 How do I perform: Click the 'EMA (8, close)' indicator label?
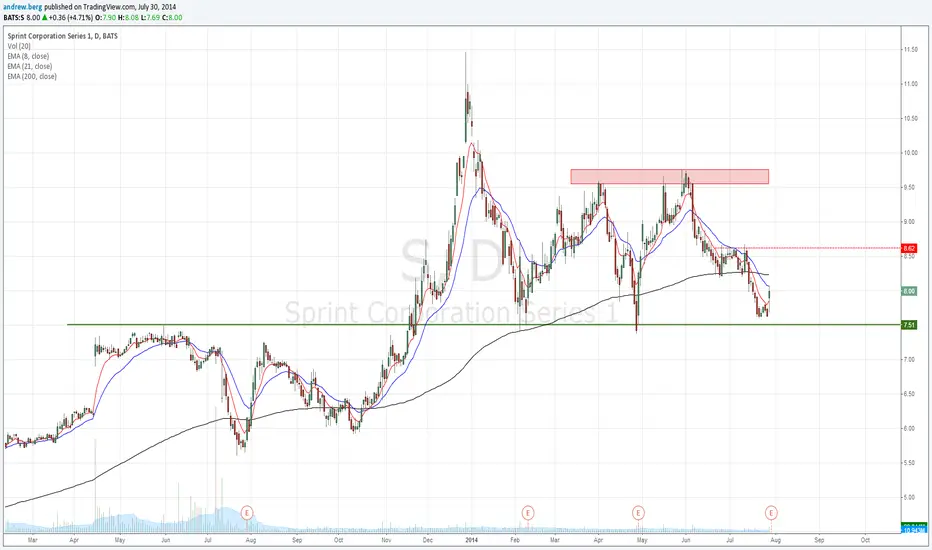click(28, 56)
